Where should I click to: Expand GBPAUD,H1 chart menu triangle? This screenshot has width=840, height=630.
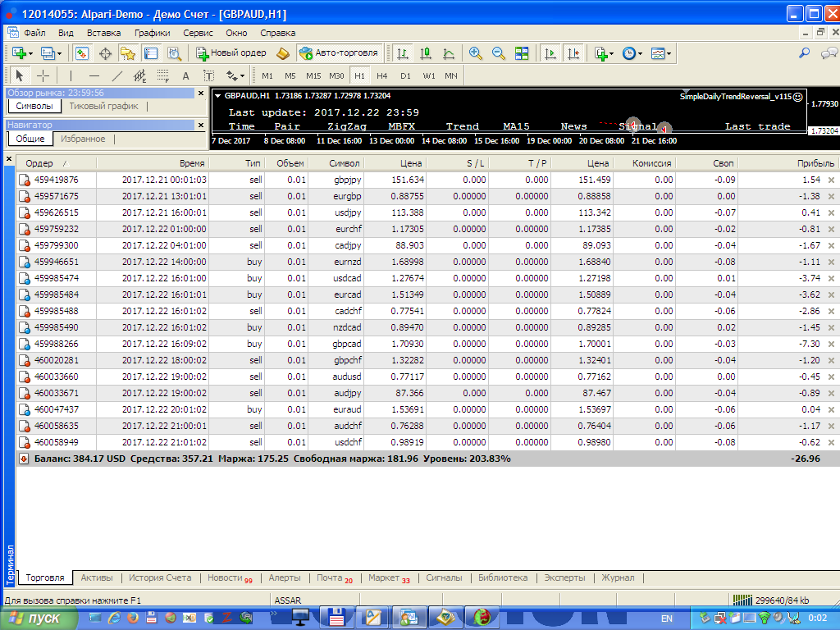[217, 96]
